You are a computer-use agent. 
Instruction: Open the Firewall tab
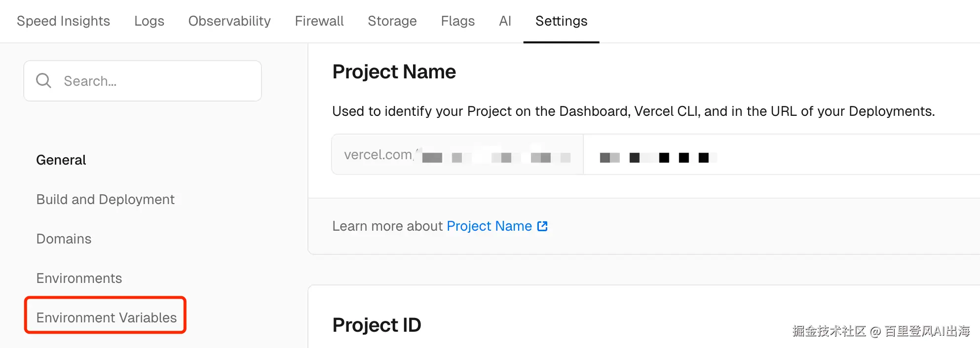319,21
